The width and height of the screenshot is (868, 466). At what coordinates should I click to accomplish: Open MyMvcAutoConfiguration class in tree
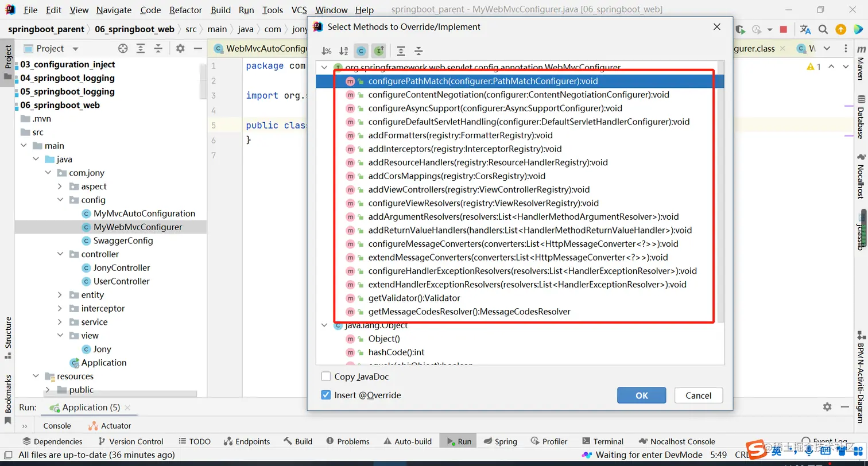click(x=144, y=213)
